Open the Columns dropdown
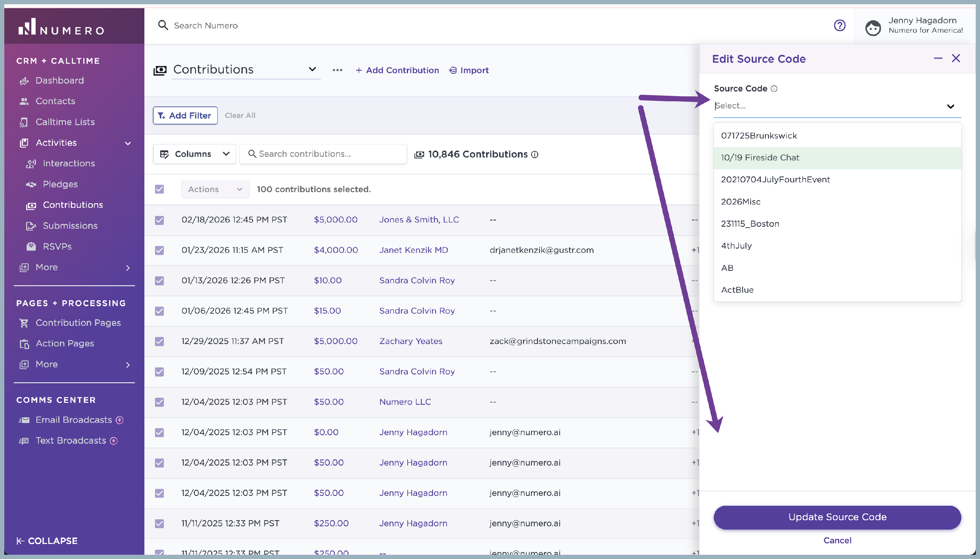Viewport: 980px width, 559px height. [x=194, y=154]
